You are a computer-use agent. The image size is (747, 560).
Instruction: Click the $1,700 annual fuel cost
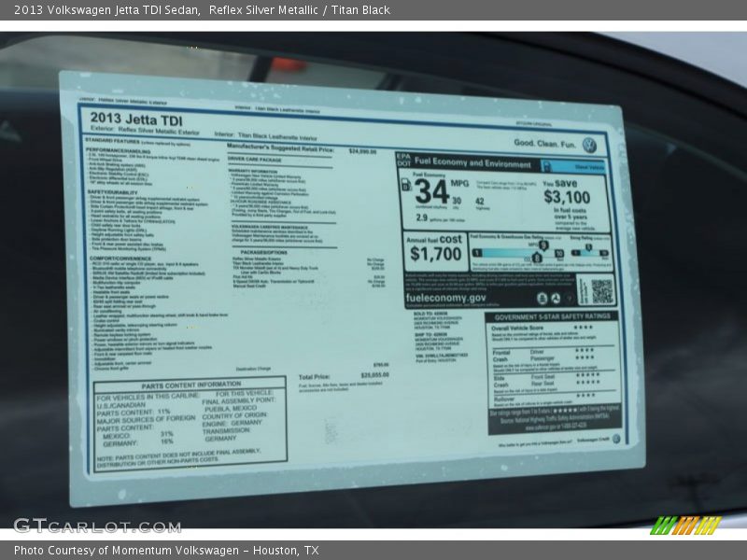coord(435,254)
